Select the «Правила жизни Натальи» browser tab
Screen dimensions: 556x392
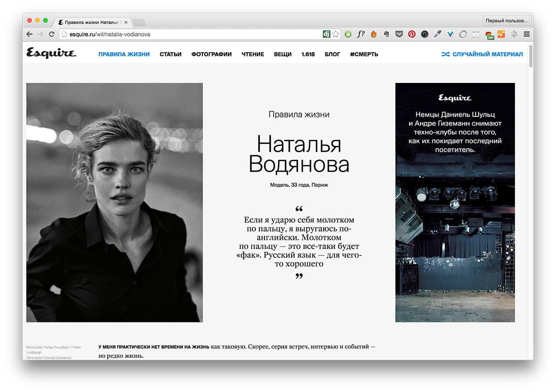click(x=91, y=22)
